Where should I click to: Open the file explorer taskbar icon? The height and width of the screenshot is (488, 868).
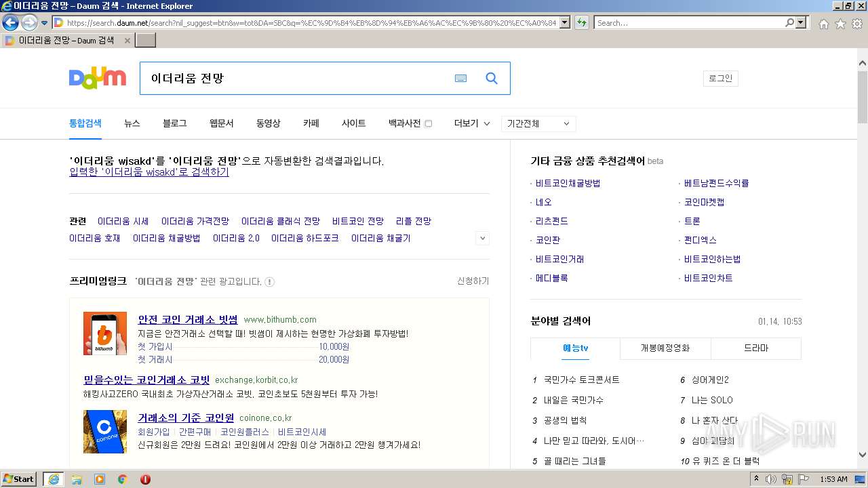(77, 479)
